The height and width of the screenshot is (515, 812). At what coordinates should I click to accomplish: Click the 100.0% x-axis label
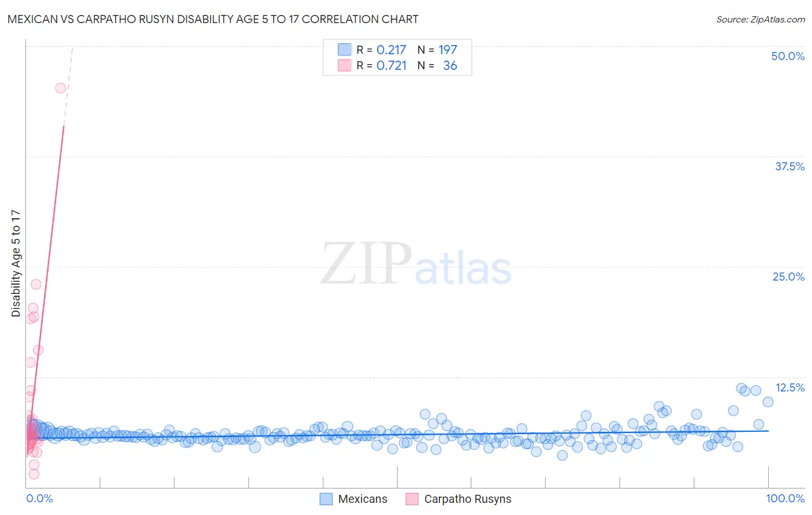coord(785,498)
